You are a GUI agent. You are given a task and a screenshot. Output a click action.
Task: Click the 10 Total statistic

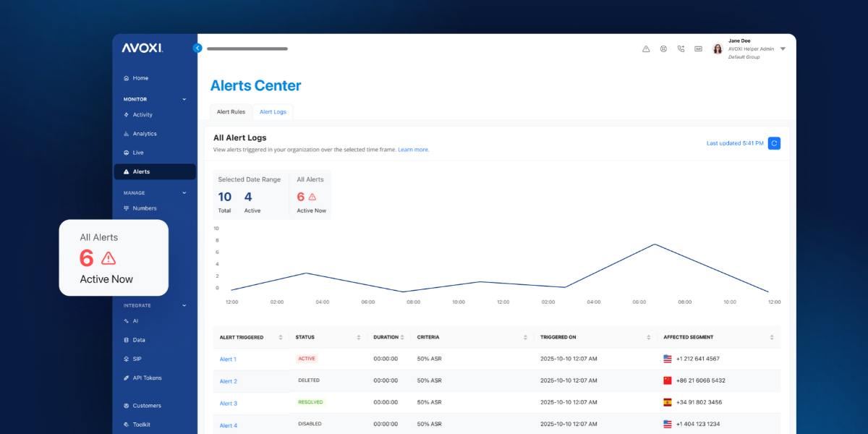point(225,202)
